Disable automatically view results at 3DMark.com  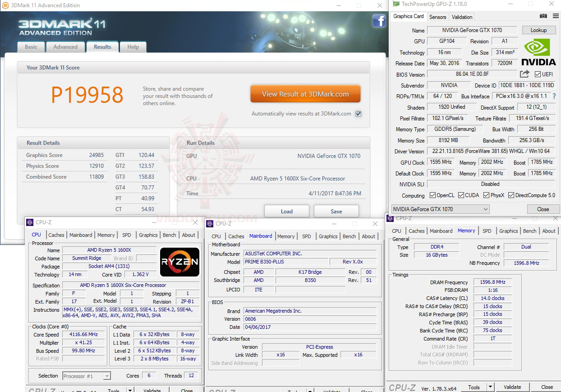[358, 114]
